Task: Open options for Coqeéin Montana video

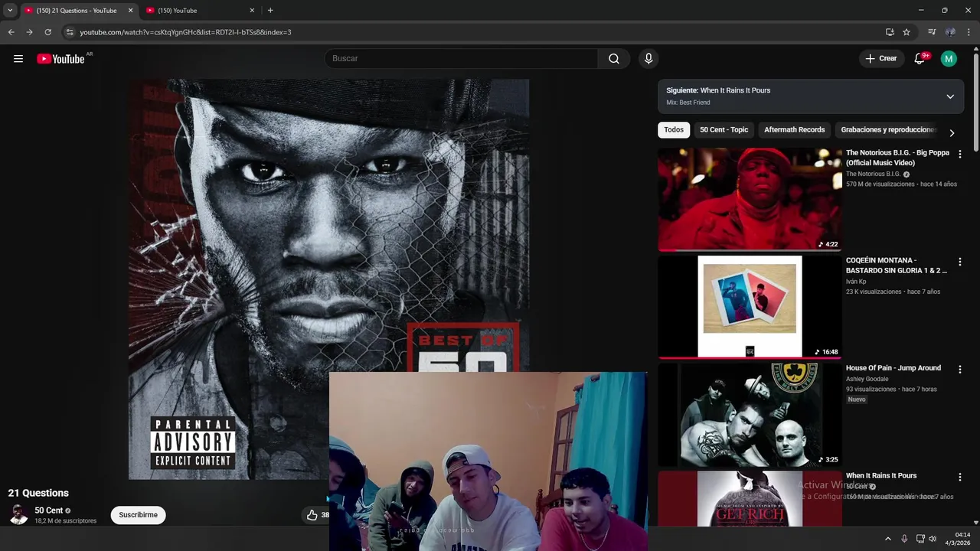Action: click(x=960, y=262)
